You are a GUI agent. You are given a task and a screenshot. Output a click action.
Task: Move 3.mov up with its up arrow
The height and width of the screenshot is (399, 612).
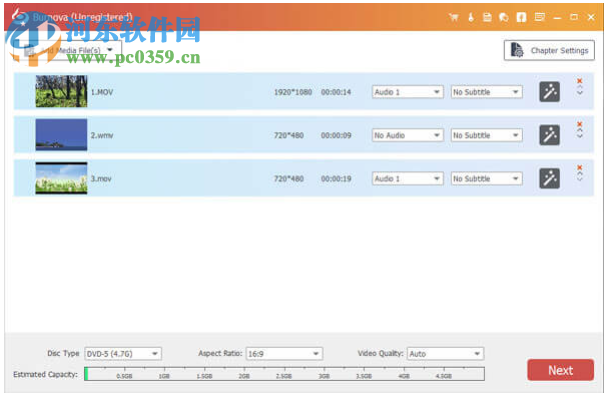pyautogui.click(x=580, y=174)
